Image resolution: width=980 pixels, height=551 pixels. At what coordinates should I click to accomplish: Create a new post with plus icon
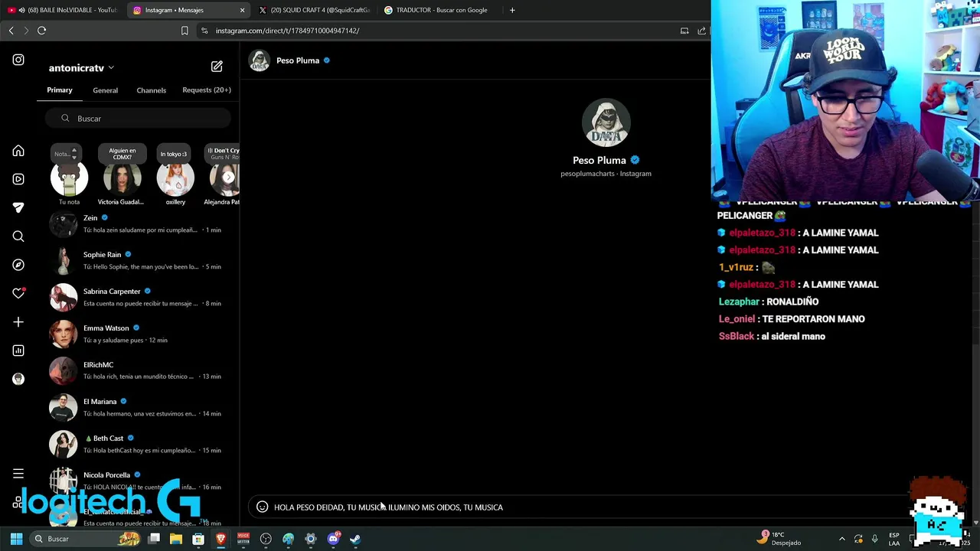(18, 322)
